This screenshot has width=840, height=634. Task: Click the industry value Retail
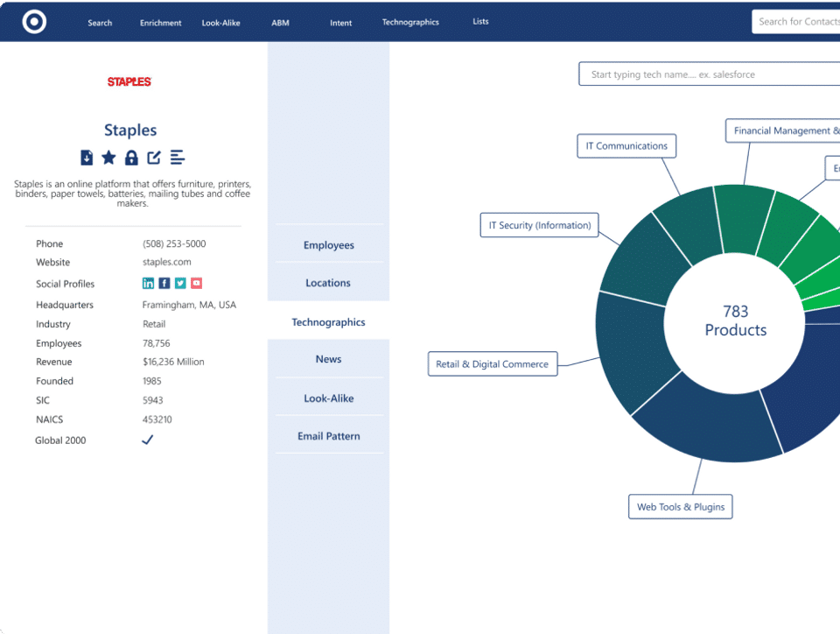(154, 324)
